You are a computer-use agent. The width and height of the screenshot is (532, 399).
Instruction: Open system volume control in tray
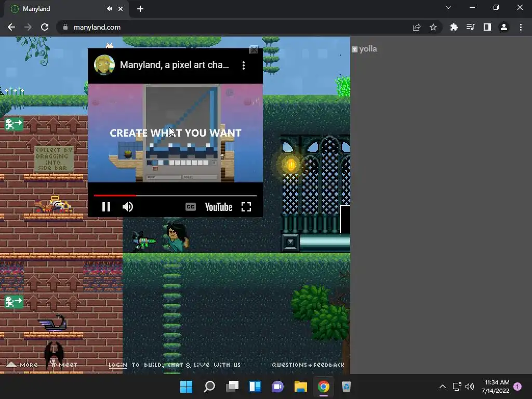click(x=470, y=387)
